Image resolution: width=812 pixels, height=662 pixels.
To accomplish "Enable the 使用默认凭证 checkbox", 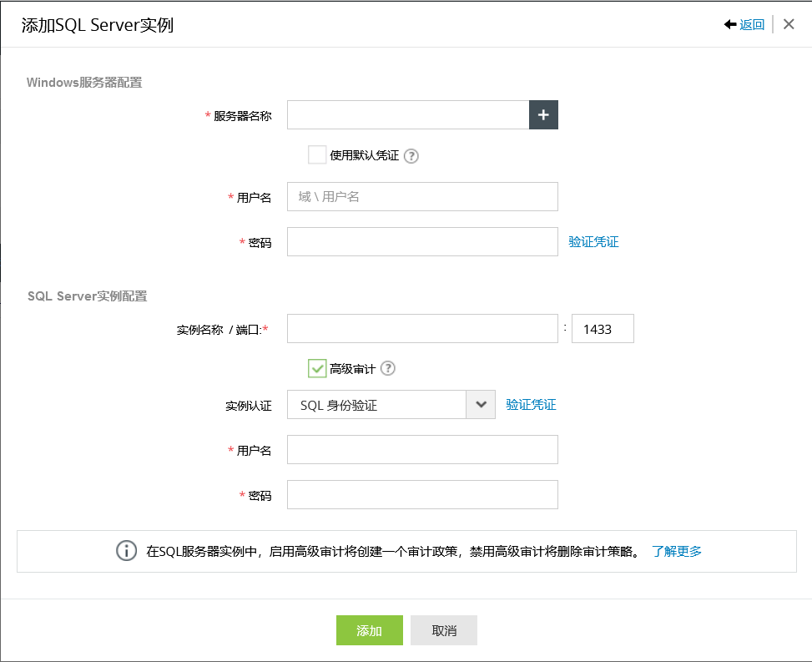I will pyautogui.click(x=317, y=155).
